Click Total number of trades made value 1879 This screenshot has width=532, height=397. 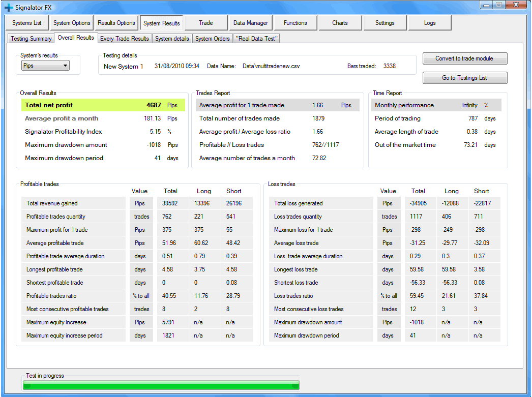click(x=318, y=118)
